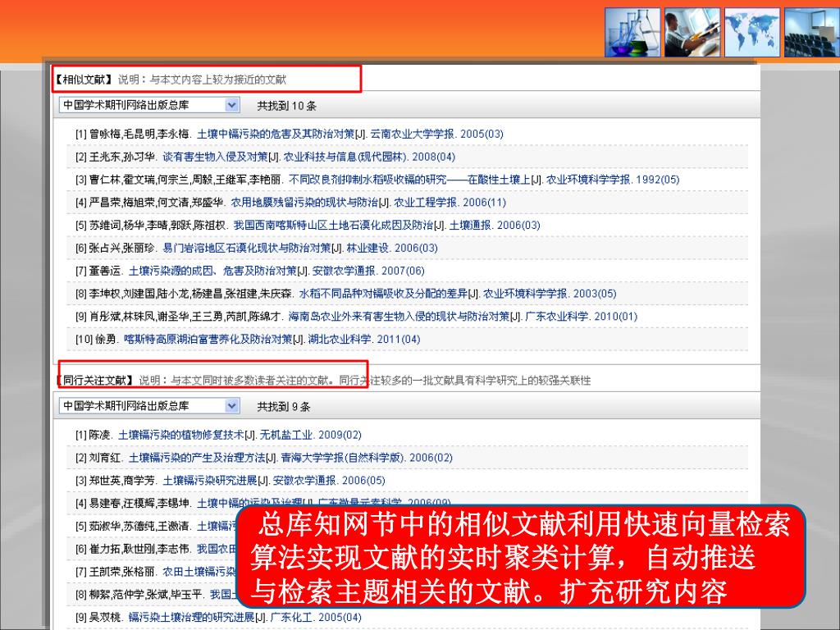This screenshot has width=840, height=630.
Task: Open journal 青海大学学报(自然科学版)
Action: (342, 458)
